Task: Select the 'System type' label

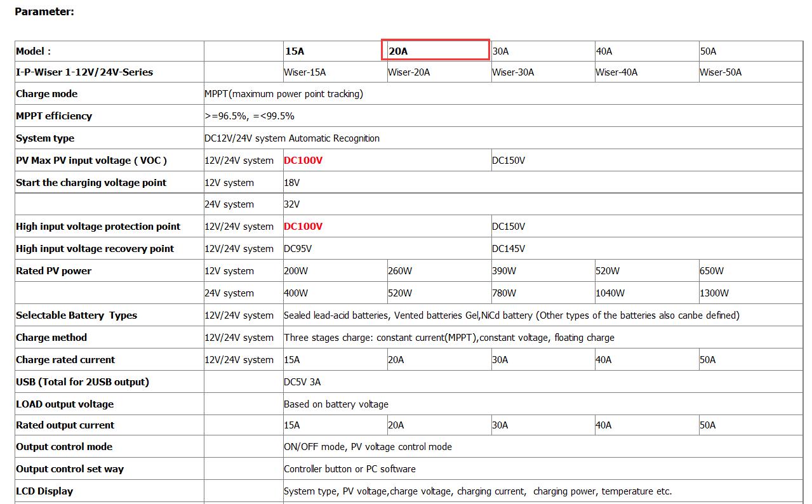Action: coord(45,138)
